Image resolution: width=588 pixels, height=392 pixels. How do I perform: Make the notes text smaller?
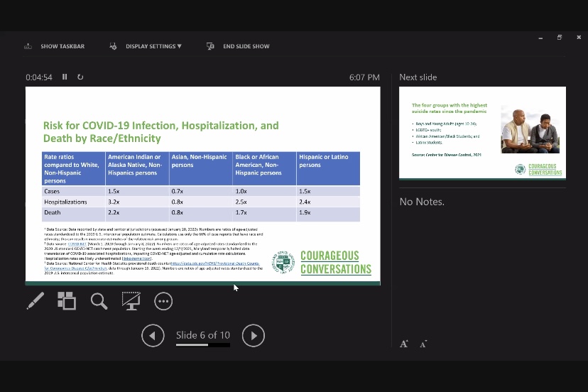point(423,344)
